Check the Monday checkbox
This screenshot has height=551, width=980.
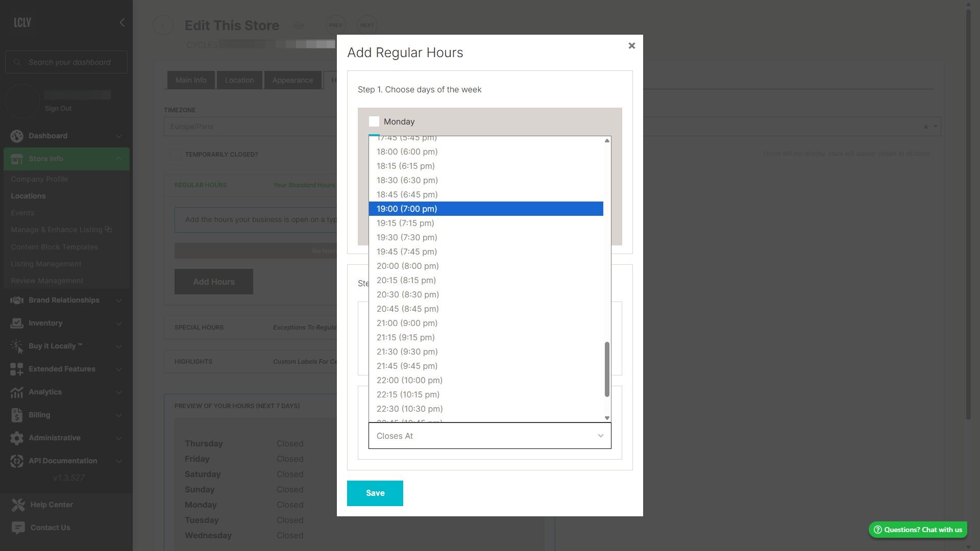tap(374, 121)
